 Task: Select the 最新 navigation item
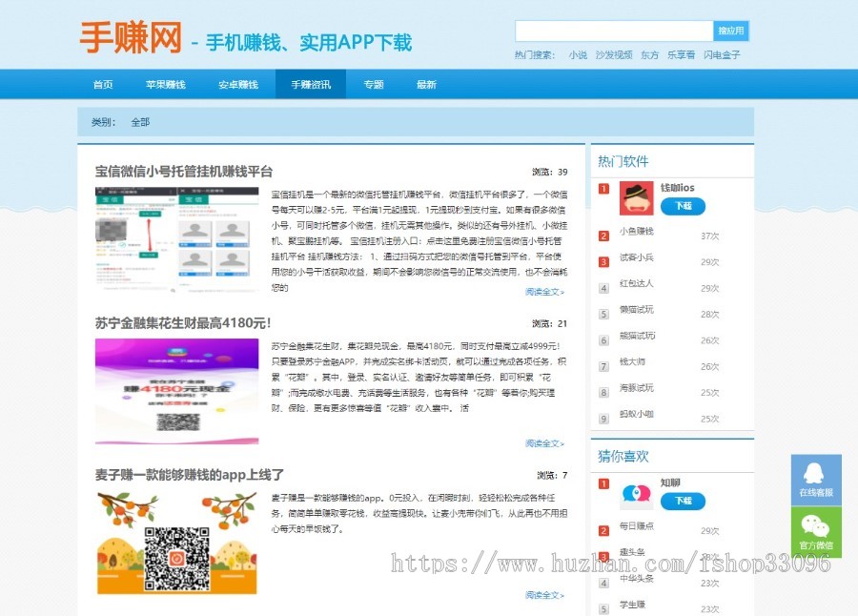(425, 84)
